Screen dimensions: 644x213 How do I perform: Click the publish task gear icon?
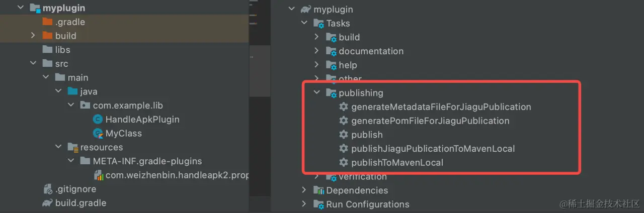pos(344,135)
